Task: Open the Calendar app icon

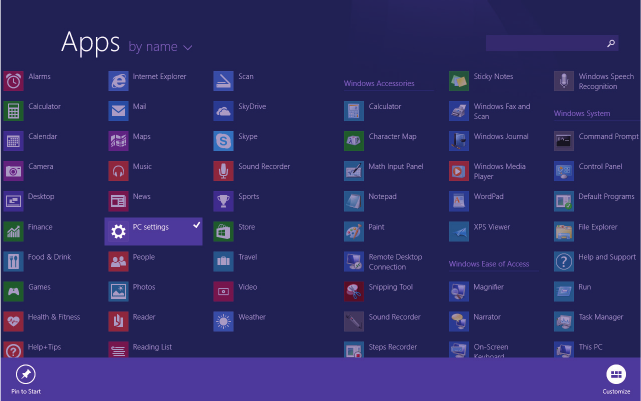Action: (x=13, y=141)
